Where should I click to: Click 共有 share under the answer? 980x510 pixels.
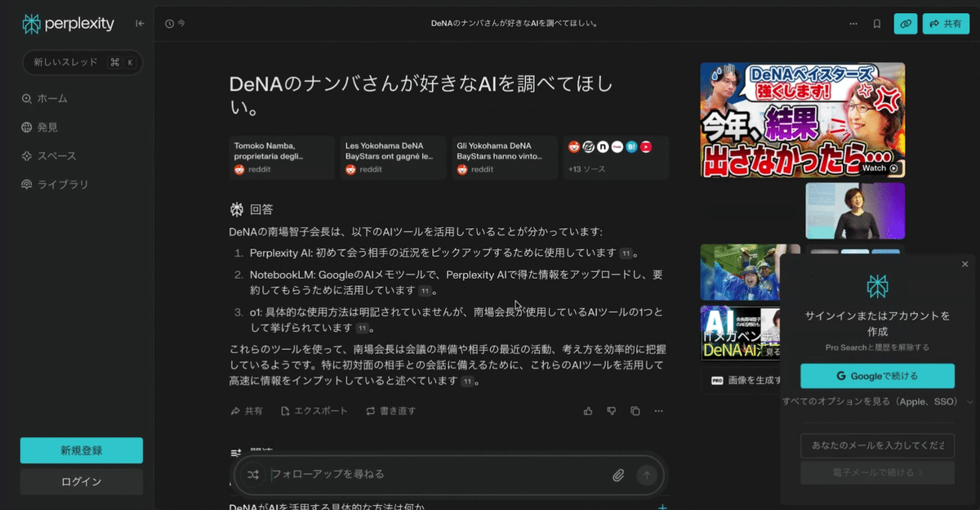[x=247, y=411]
